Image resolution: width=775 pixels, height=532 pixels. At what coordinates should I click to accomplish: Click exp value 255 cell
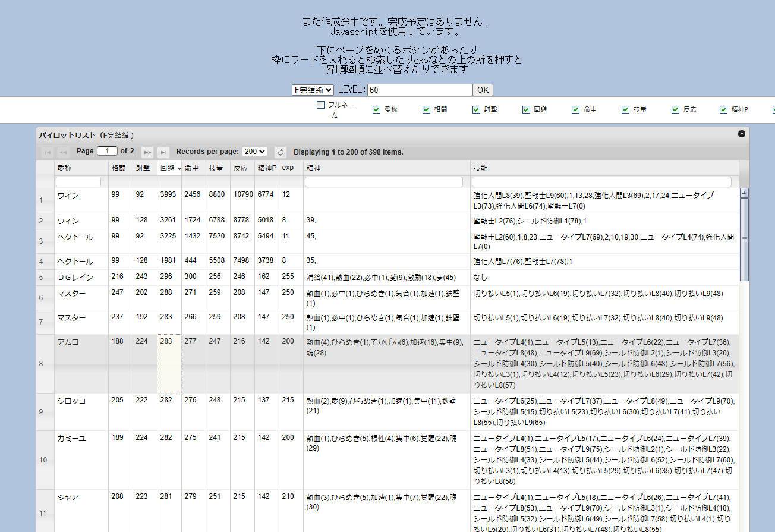(x=291, y=278)
